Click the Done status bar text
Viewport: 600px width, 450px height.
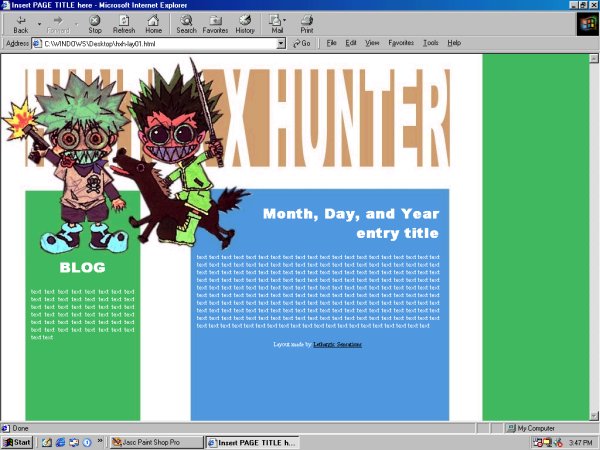[x=21, y=428]
